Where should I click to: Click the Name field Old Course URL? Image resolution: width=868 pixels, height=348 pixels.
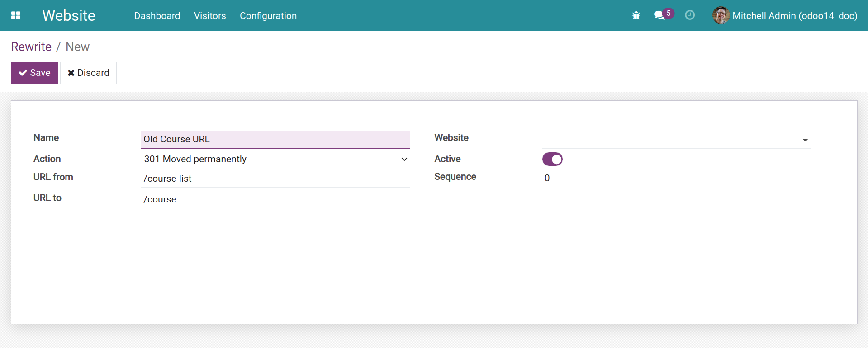[275, 139]
